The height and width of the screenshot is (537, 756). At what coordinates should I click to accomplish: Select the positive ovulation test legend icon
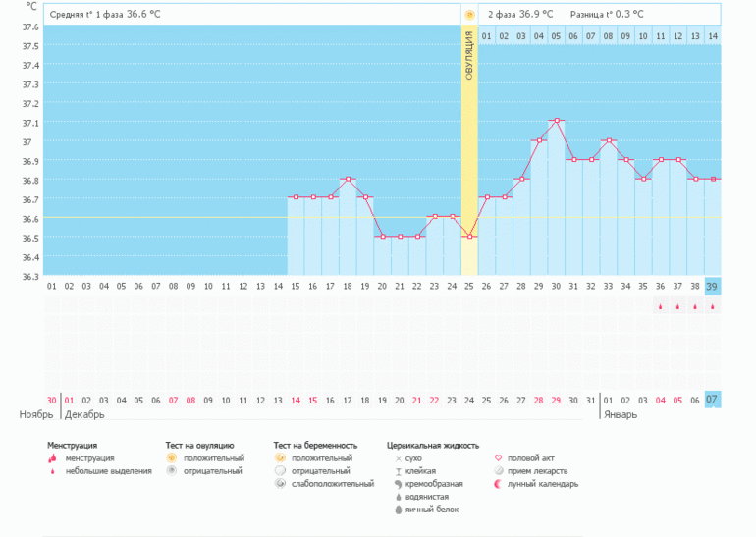click(172, 457)
